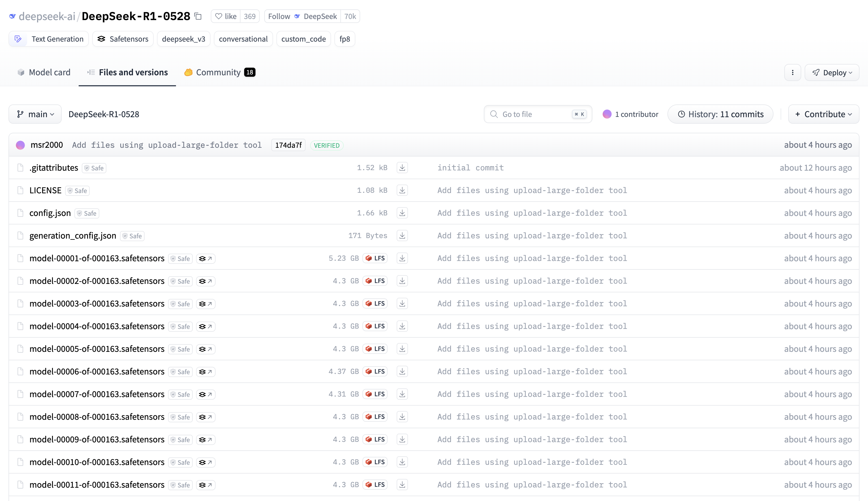Open the Deploy dropdown menu
Viewport: 868px width, 501px height.
coord(832,73)
